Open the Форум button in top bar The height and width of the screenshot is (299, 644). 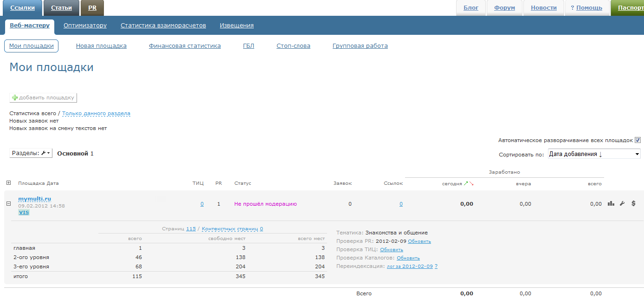point(504,8)
